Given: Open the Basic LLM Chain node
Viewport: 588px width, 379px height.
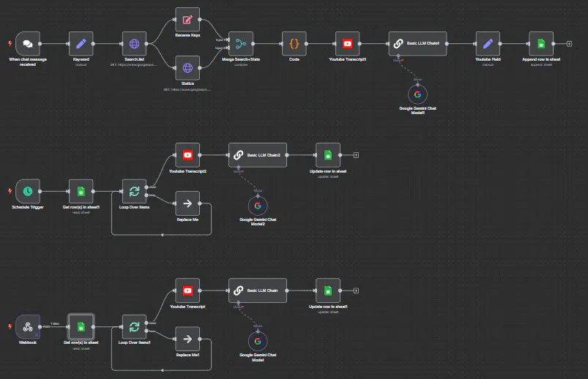Looking at the screenshot, I should pyautogui.click(x=258, y=290).
